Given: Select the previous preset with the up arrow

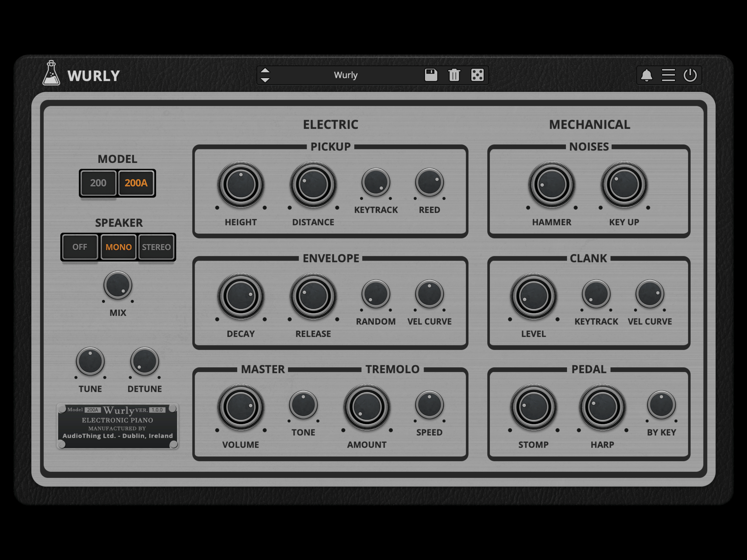Looking at the screenshot, I should (265, 71).
